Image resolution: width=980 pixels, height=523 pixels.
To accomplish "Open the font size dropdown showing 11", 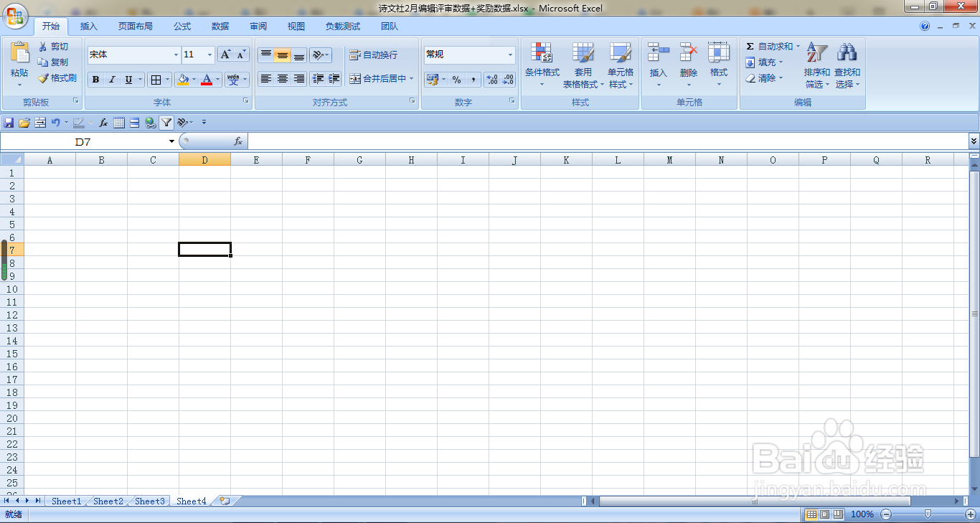I will point(210,55).
